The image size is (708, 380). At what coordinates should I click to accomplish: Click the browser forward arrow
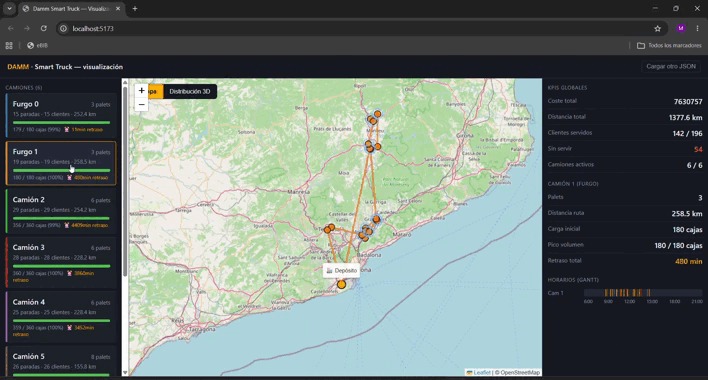point(27,28)
